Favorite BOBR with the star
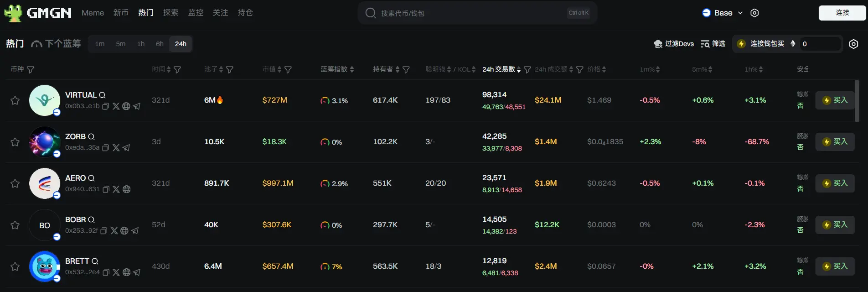 pyautogui.click(x=15, y=225)
